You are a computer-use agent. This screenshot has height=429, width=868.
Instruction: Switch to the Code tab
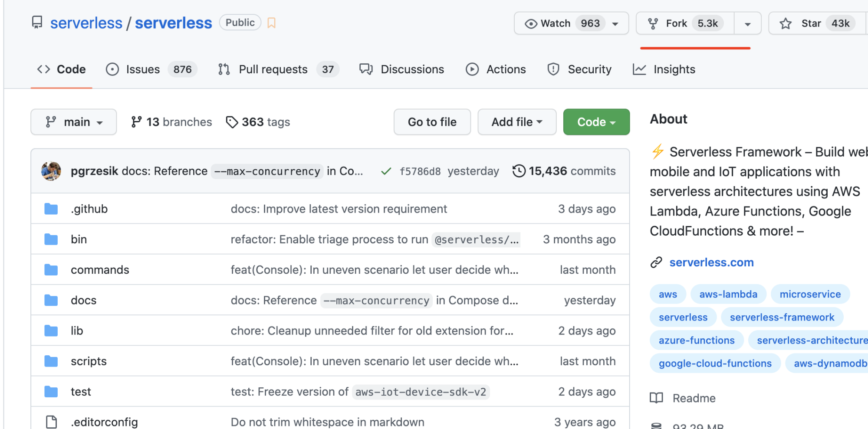[x=62, y=69]
